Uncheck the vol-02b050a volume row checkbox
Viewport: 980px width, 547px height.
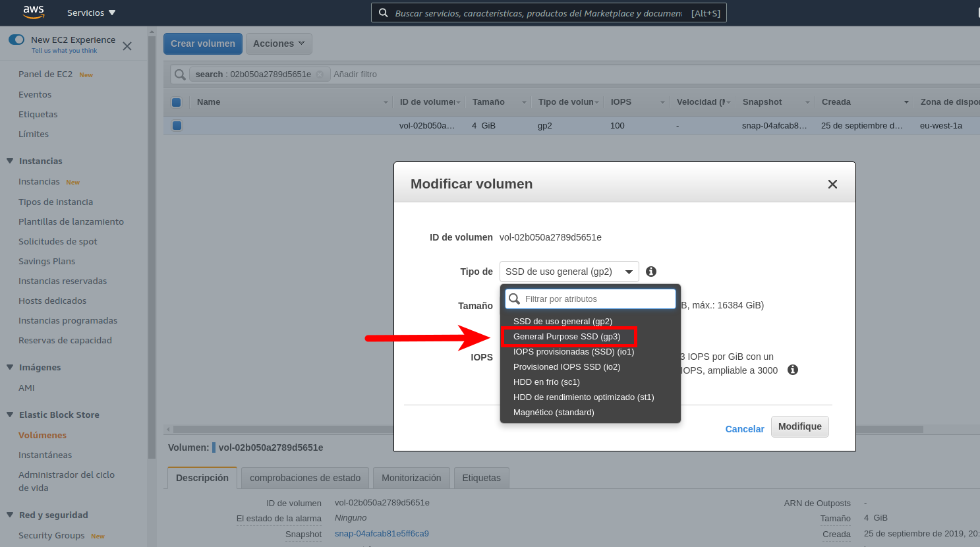coord(177,125)
